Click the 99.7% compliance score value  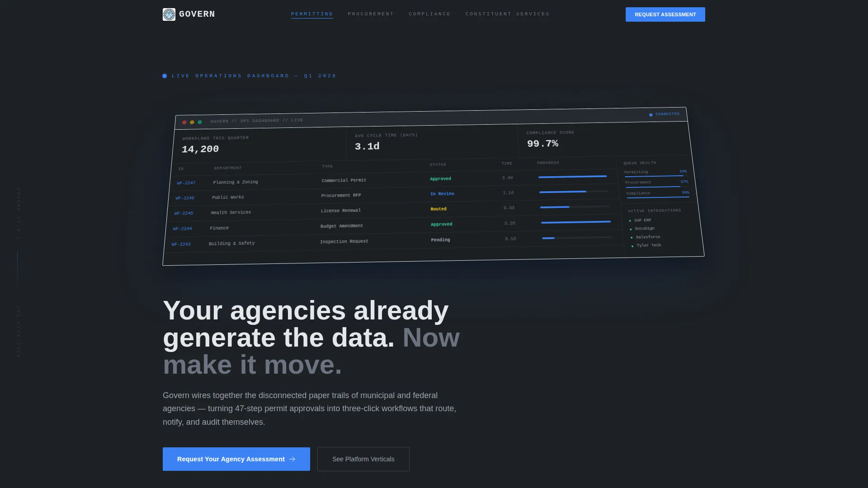click(542, 144)
